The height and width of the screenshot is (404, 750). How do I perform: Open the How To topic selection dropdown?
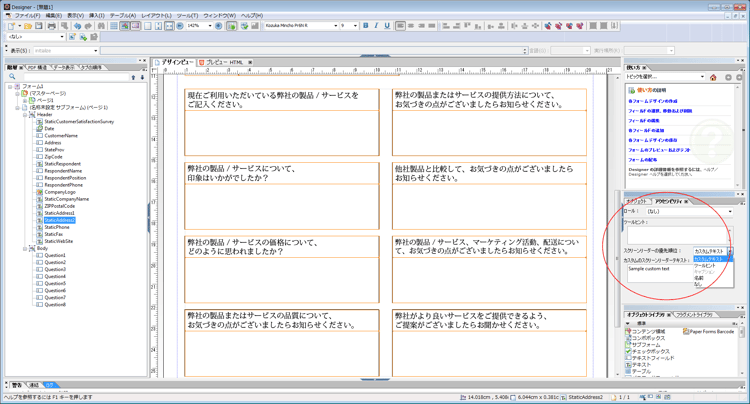(702, 77)
